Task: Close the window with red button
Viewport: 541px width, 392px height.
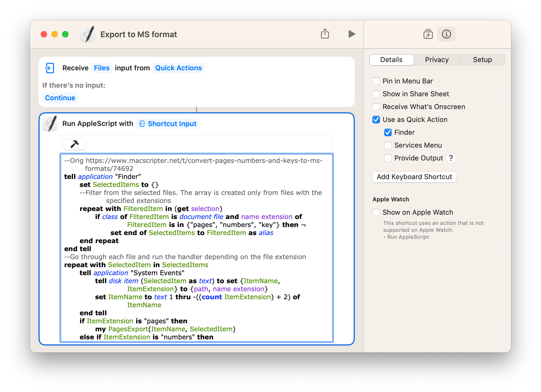Action: point(44,34)
